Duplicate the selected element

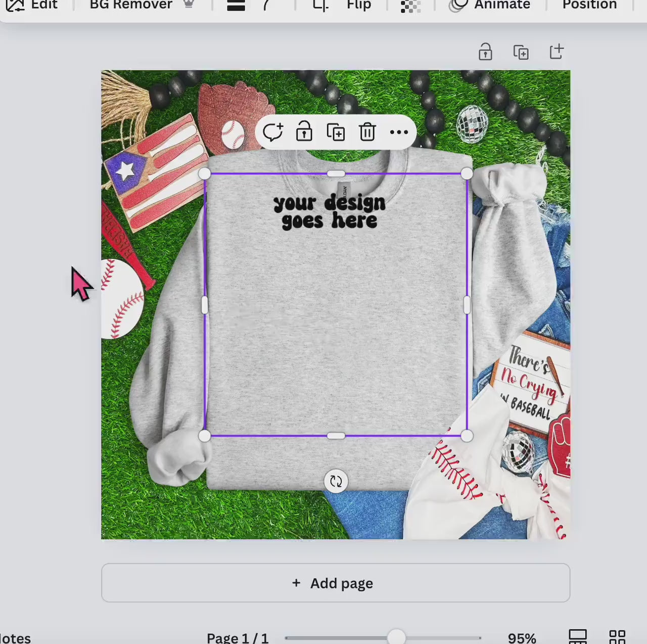tap(336, 132)
